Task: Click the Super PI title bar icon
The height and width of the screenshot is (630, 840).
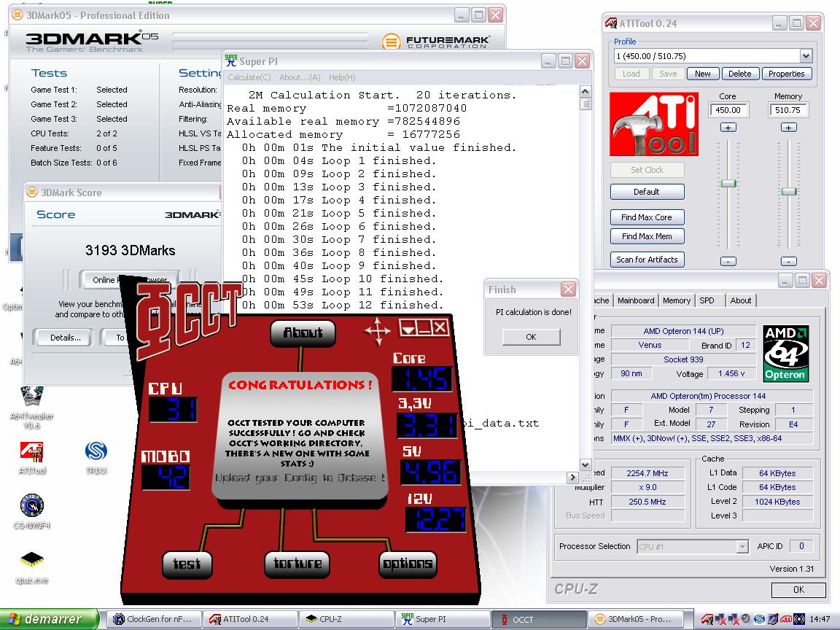Action: pyautogui.click(x=231, y=61)
